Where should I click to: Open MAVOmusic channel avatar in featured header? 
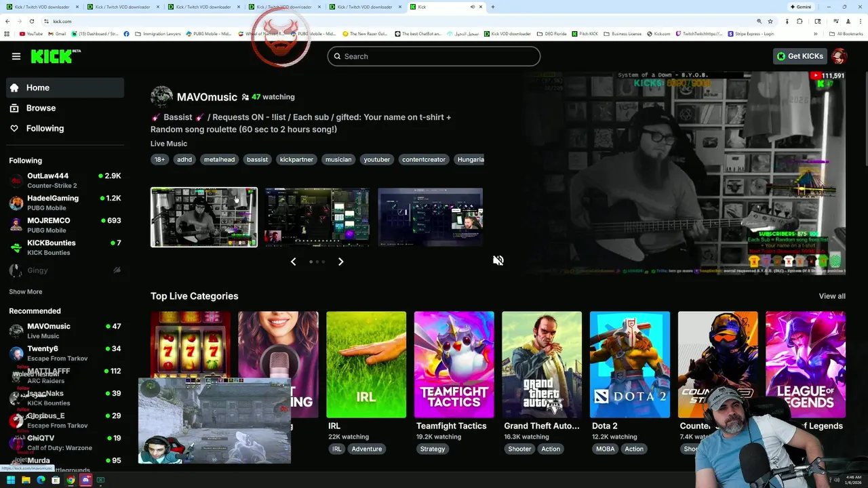(161, 97)
